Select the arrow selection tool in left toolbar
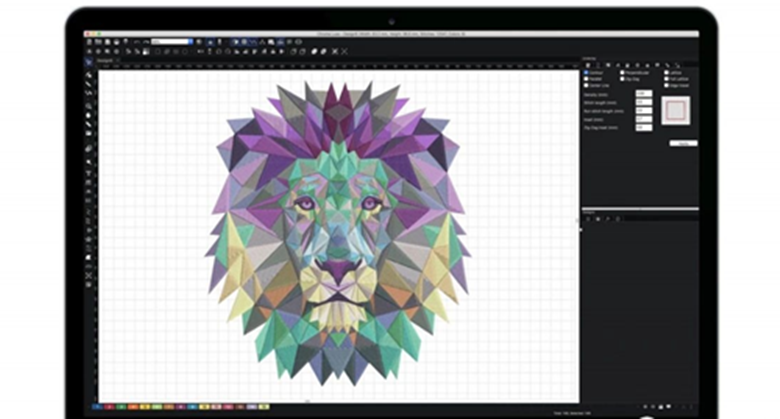Image resolution: width=780 pixels, height=419 pixels. (x=89, y=75)
